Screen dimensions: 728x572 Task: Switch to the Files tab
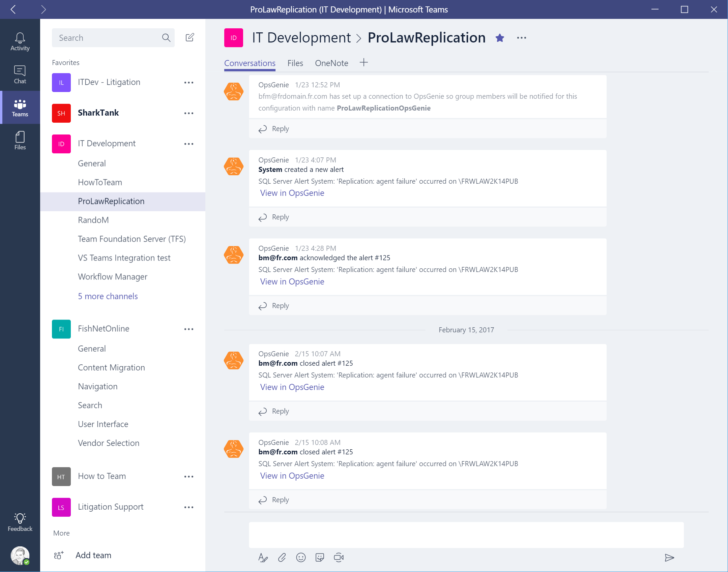pyautogui.click(x=295, y=63)
